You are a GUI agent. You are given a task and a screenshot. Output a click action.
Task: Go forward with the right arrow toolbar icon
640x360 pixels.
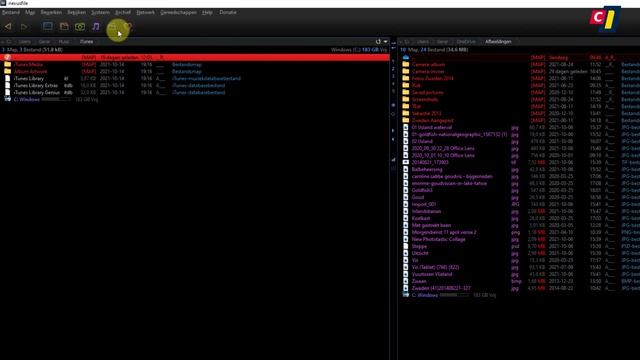tap(24, 27)
